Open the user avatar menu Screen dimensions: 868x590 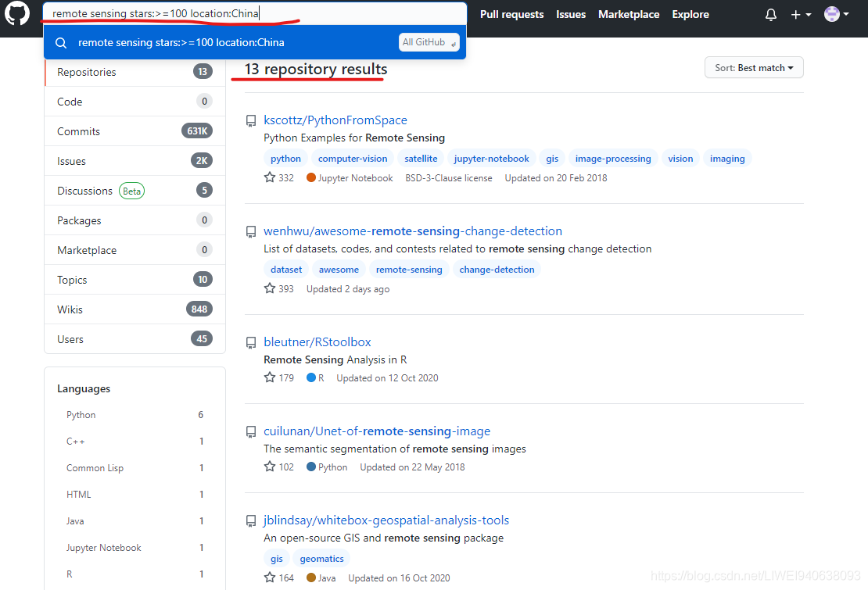(836, 14)
